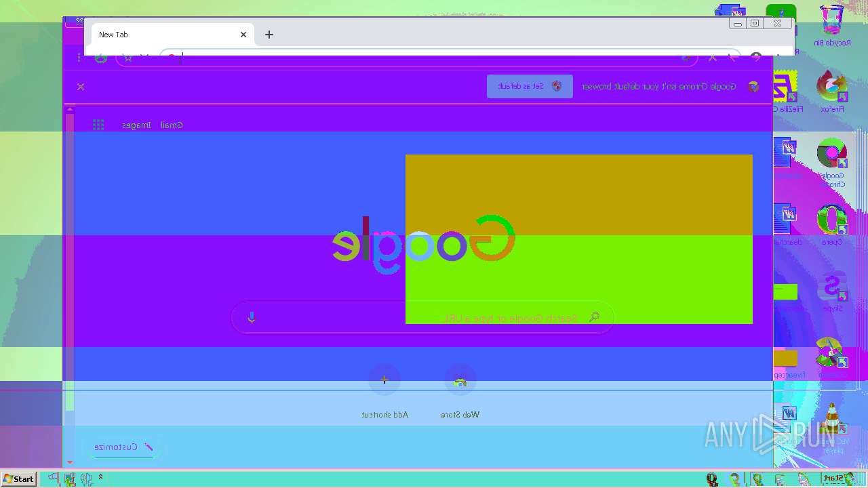Click the scrollbar down arrow
868x488 pixels.
(69, 462)
